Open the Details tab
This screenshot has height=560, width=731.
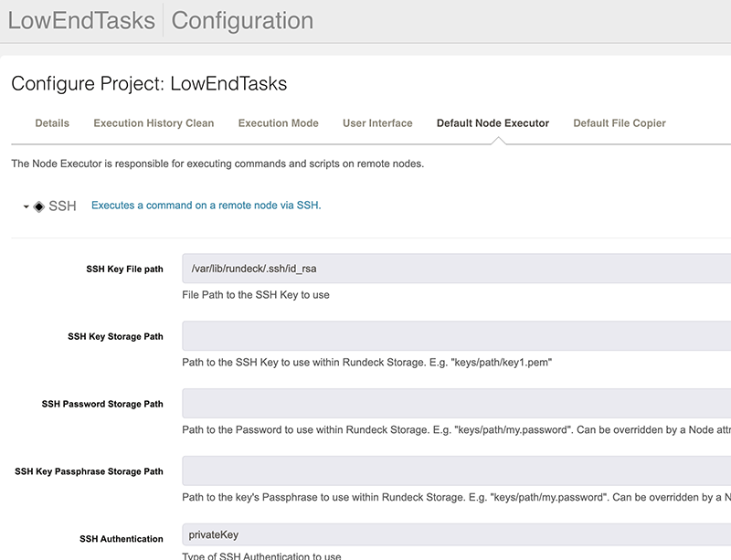(52, 123)
